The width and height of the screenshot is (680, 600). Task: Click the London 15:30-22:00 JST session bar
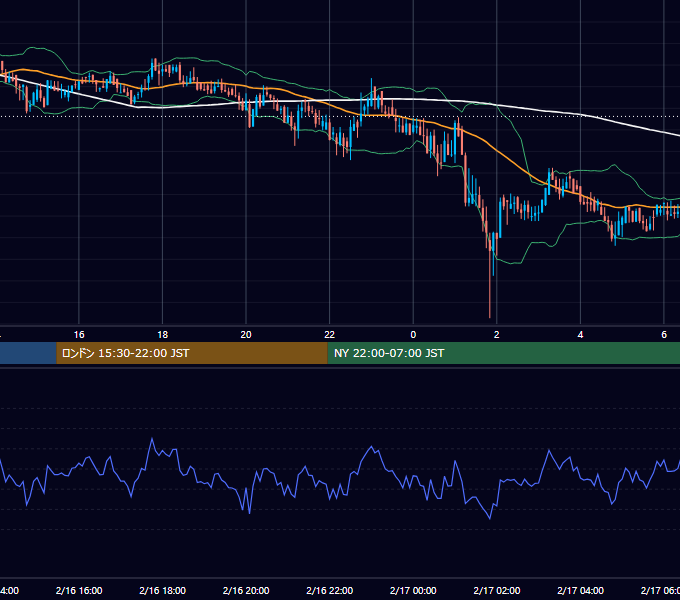tap(192, 353)
